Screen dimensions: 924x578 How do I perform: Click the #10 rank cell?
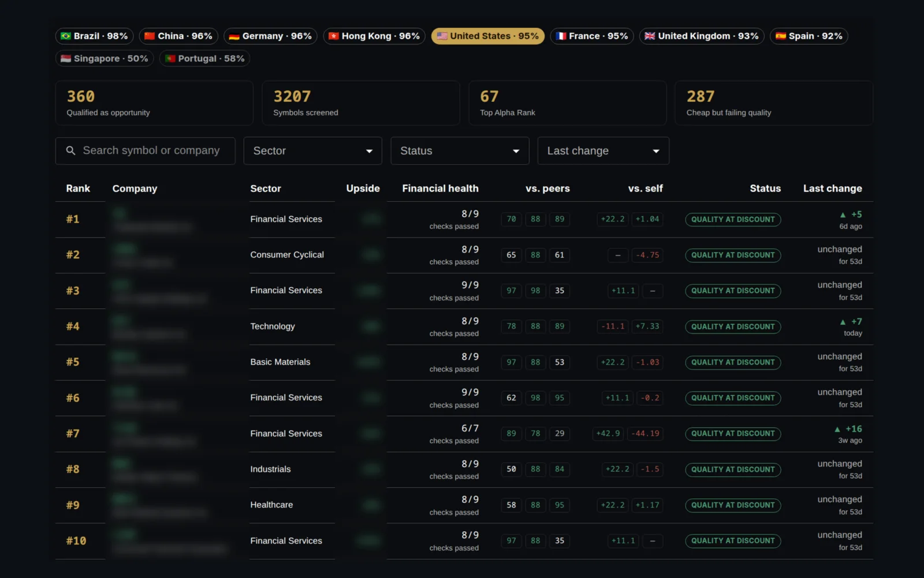(x=76, y=541)
